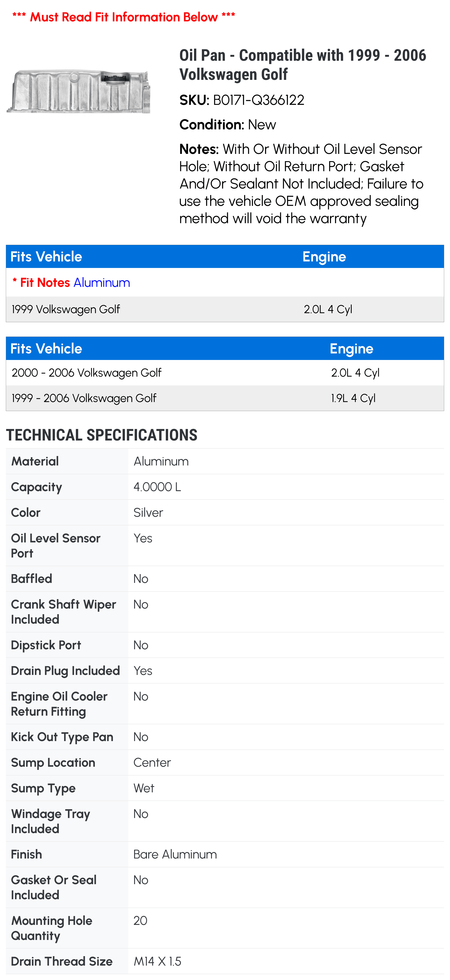Click the oil pan product image
Screen dimensions: 450x980
click(78, 91)
